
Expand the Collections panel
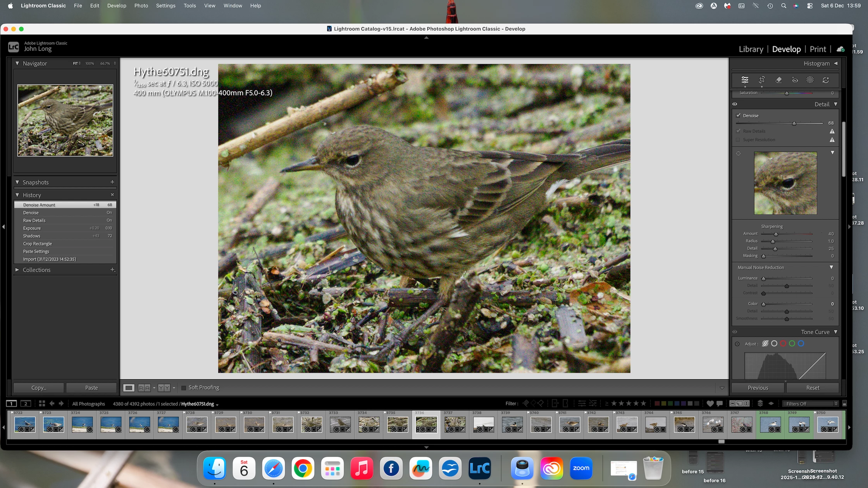17,270
